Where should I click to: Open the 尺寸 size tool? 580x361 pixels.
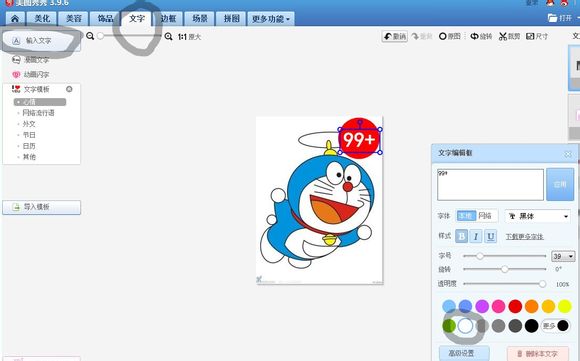(537, 36)
